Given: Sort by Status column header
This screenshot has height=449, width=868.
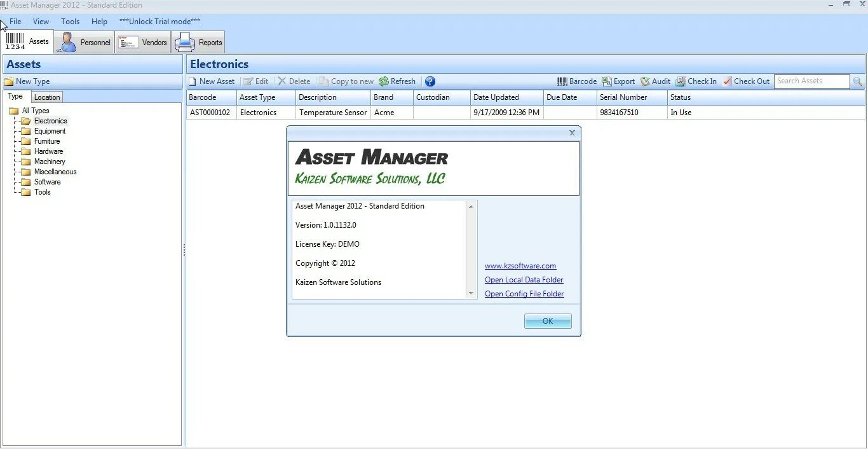Looking at the screenshot, I should tap(766, 97).
